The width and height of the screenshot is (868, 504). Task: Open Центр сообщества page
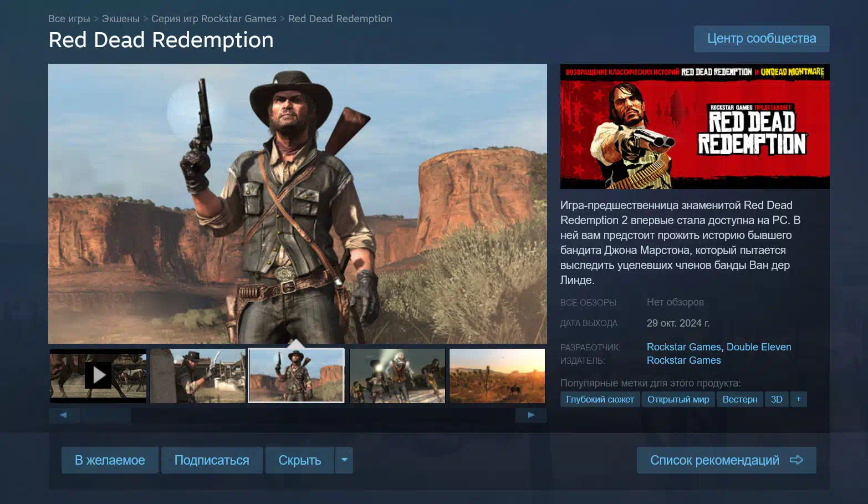click(x=761, y=39)
